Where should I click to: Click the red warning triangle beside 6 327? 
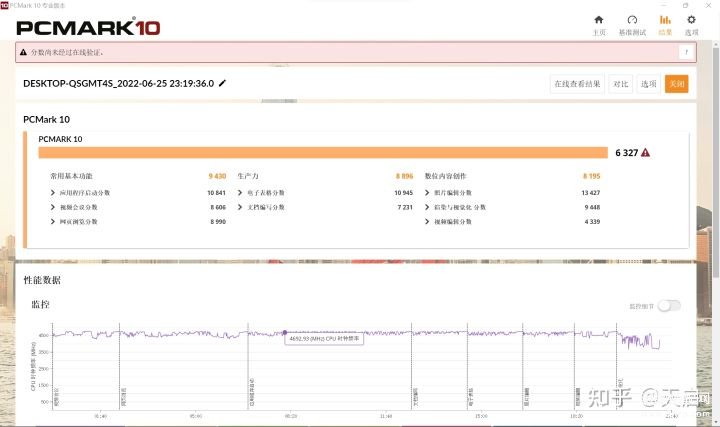(645, 152)
